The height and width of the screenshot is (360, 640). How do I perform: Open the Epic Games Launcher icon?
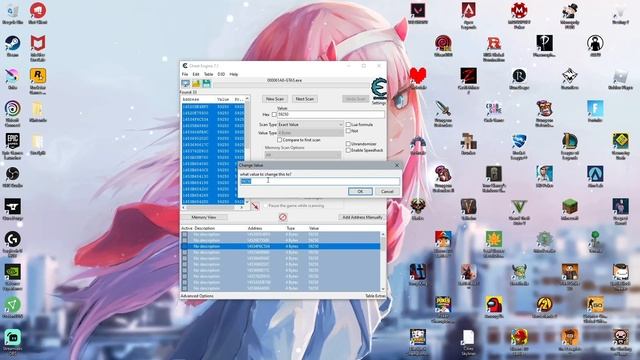[x=13, y=141]
